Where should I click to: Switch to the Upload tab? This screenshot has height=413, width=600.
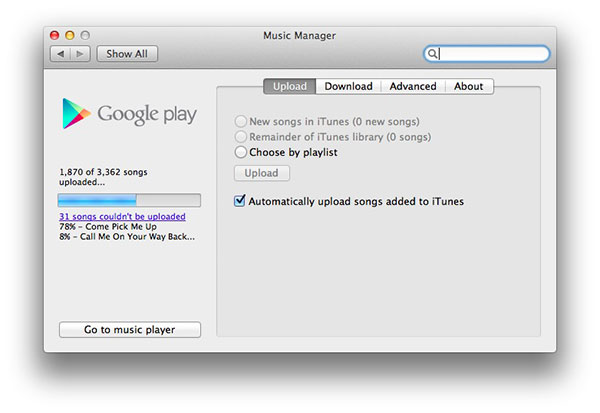coord(290,86)
